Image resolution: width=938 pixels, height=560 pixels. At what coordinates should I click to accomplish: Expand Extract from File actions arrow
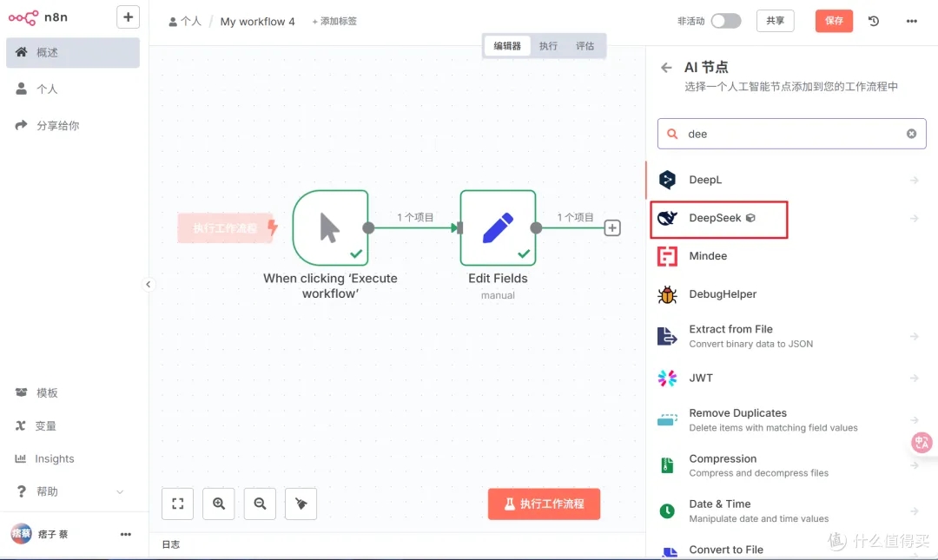click(x=914, y=336)
